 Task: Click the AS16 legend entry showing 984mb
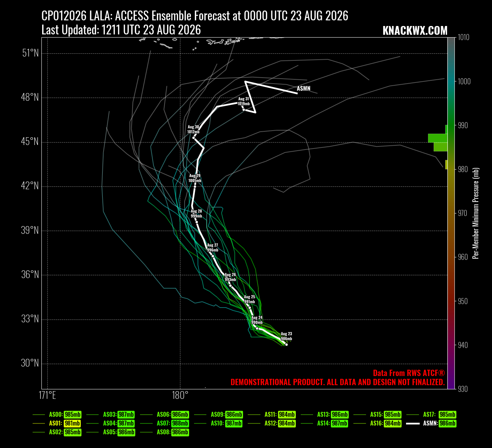378,423
